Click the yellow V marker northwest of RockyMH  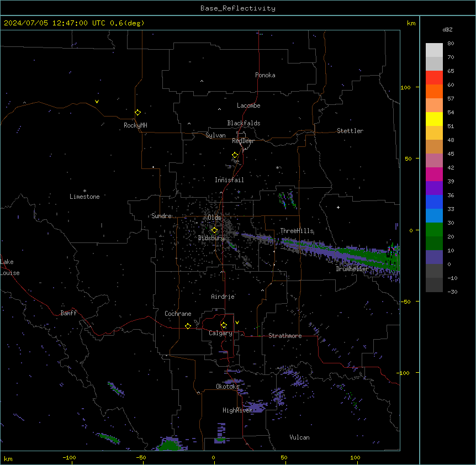[x=97, y=102]
